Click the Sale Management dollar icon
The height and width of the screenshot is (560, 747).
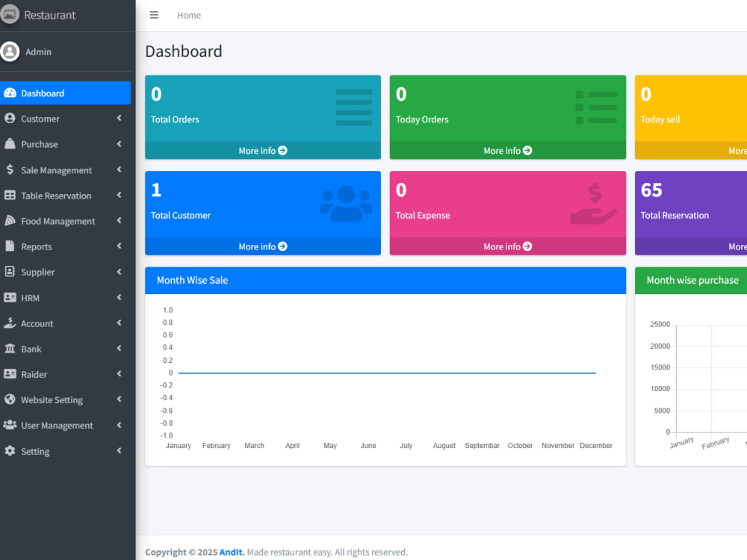(10, 169)
